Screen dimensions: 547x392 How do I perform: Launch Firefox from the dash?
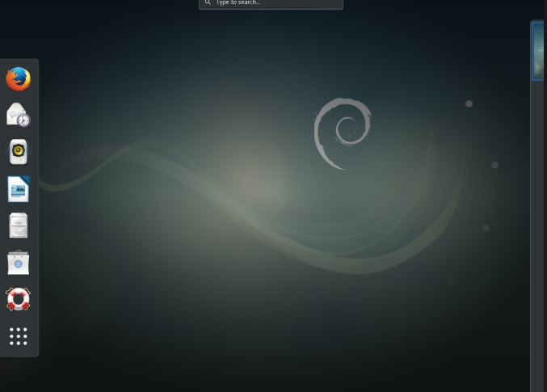pyautogui.click(x=18, y=78)
